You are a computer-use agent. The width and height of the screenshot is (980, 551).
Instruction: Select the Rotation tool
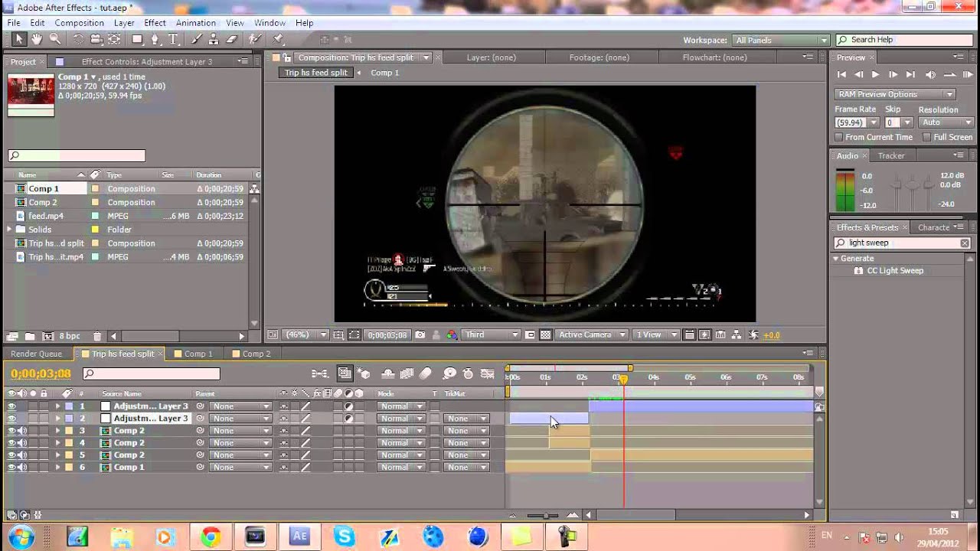78,39
